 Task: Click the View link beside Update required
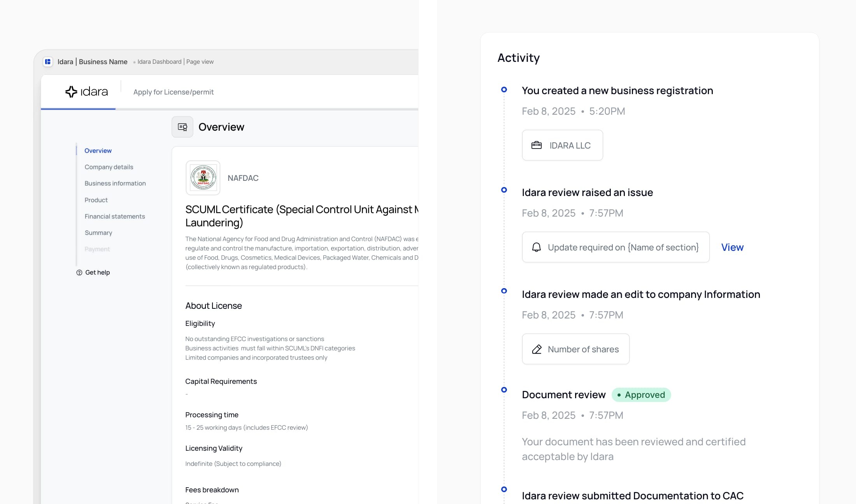pos(732,247)
